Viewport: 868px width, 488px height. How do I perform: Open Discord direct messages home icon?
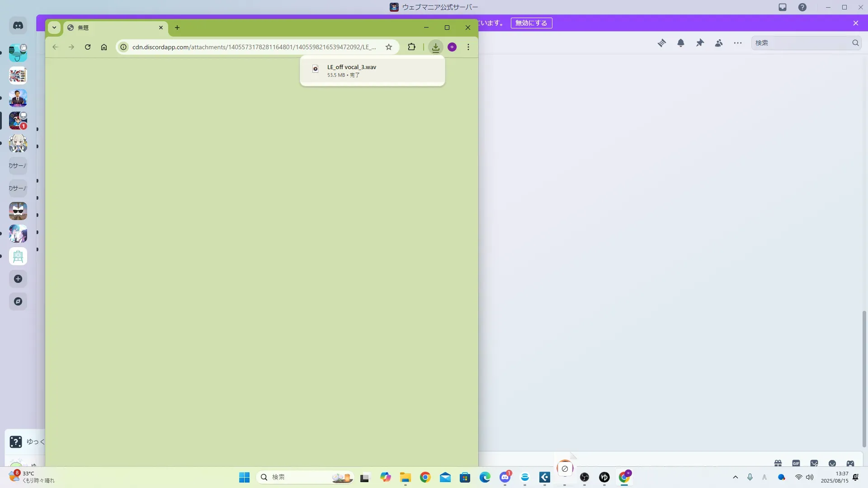[x=18, y=26]
